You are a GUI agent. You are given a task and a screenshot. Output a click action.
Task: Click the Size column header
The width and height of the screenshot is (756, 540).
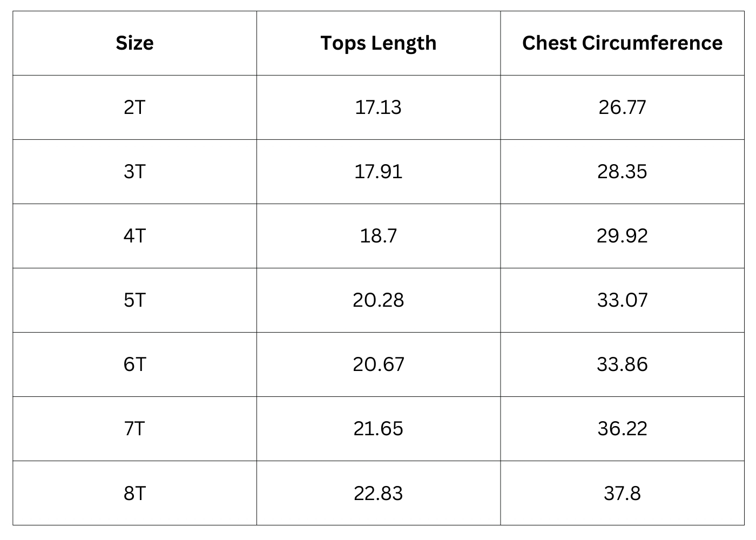(134, 43)
